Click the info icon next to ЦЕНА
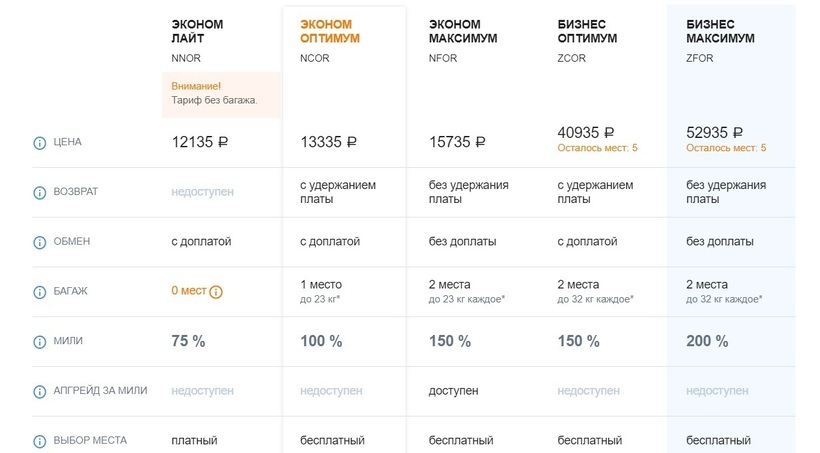The image size is (820, 453). point(40,142)
